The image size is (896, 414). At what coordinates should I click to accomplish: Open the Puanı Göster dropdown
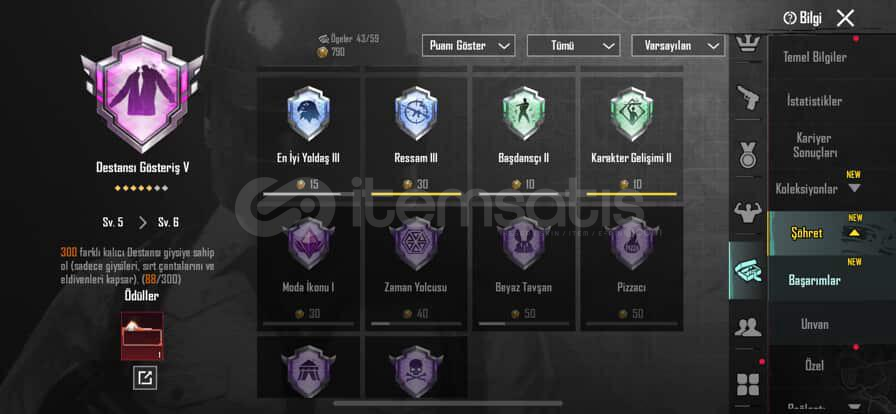coord(469,46)
